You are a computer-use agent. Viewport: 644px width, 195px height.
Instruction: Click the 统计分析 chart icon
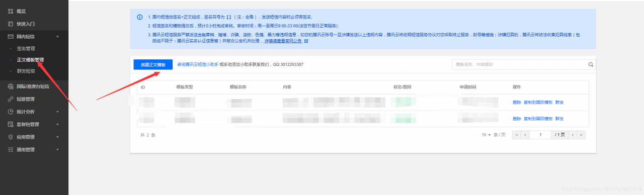[11, 112]
